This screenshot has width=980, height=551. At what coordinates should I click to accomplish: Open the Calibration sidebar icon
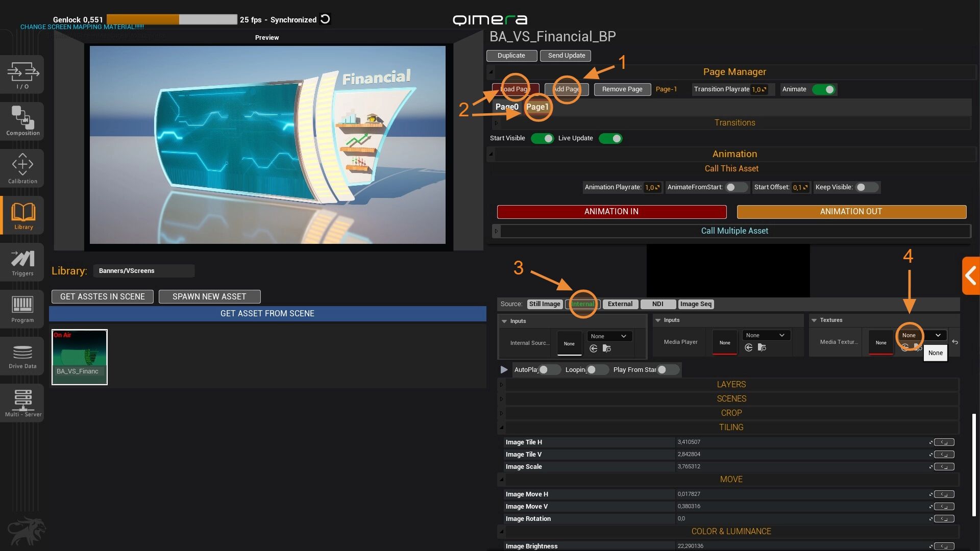pyautogui.click(x=23, y=168)
